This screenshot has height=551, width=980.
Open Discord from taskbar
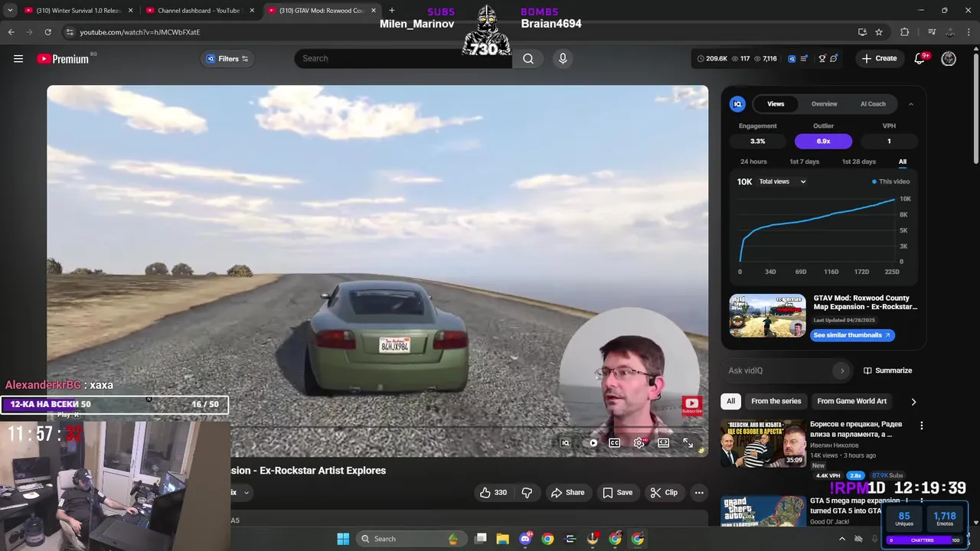point(525,539)
